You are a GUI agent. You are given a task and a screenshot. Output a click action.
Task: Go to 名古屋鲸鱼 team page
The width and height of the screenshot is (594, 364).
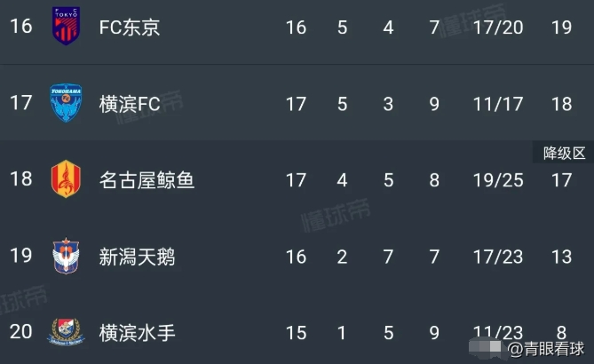coord(147,180)
